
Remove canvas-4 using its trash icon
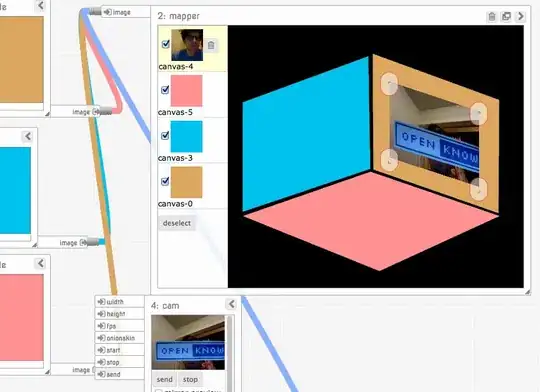pos(211,45)
